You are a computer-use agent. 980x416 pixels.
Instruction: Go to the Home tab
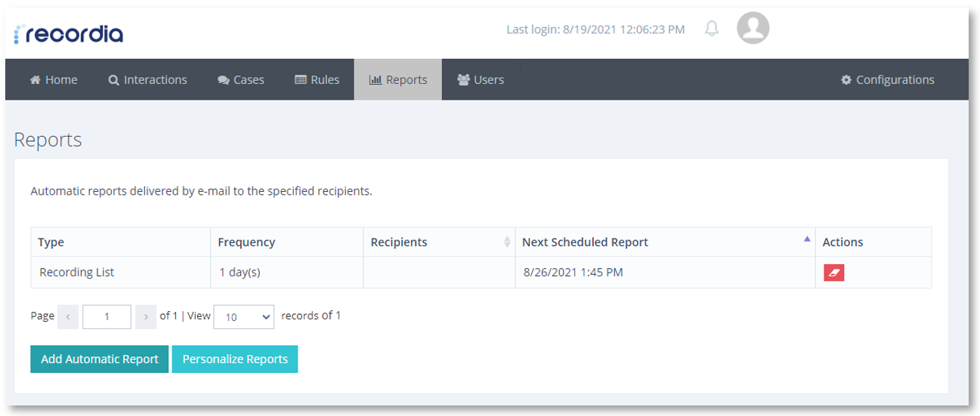click(54, 79)
